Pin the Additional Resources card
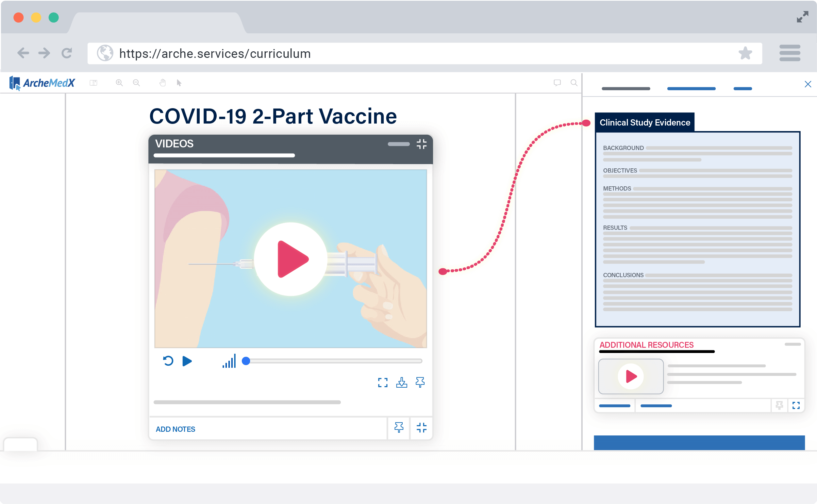 point(779,406)
